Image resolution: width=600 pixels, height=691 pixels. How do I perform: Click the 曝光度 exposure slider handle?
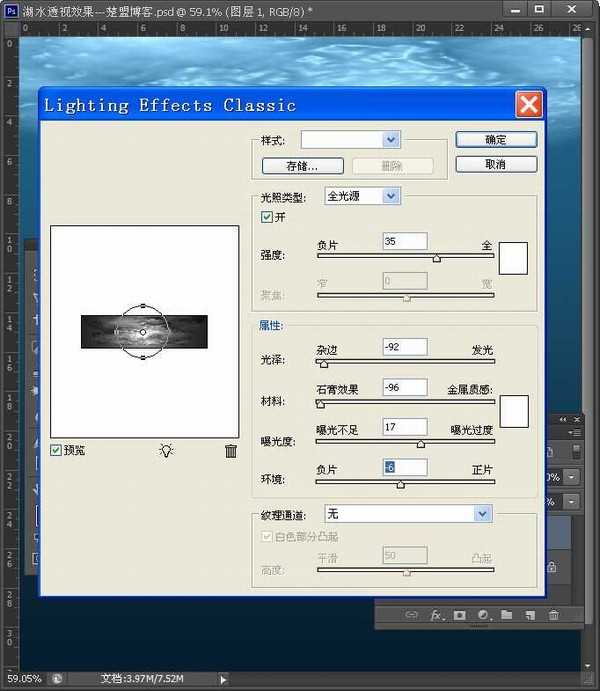click(420, 443)
